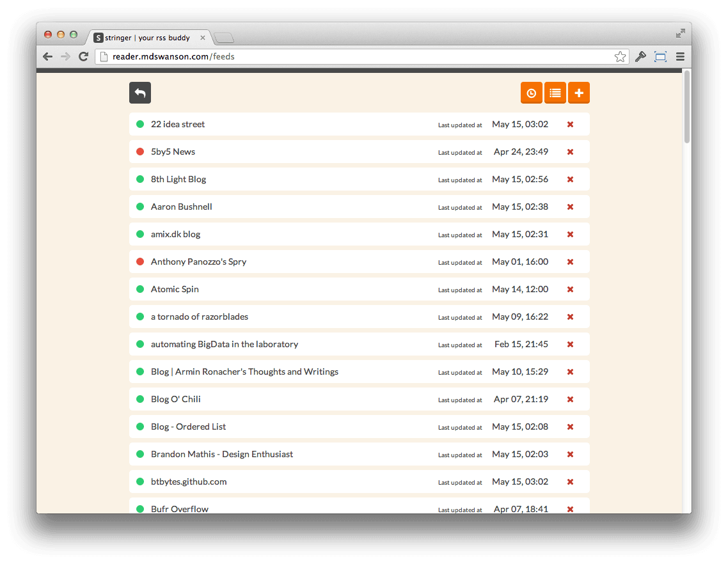Click the URL address bar
The height and width of the screenshot is (564, 728).
pyautogui.click(x=358, y=57)
